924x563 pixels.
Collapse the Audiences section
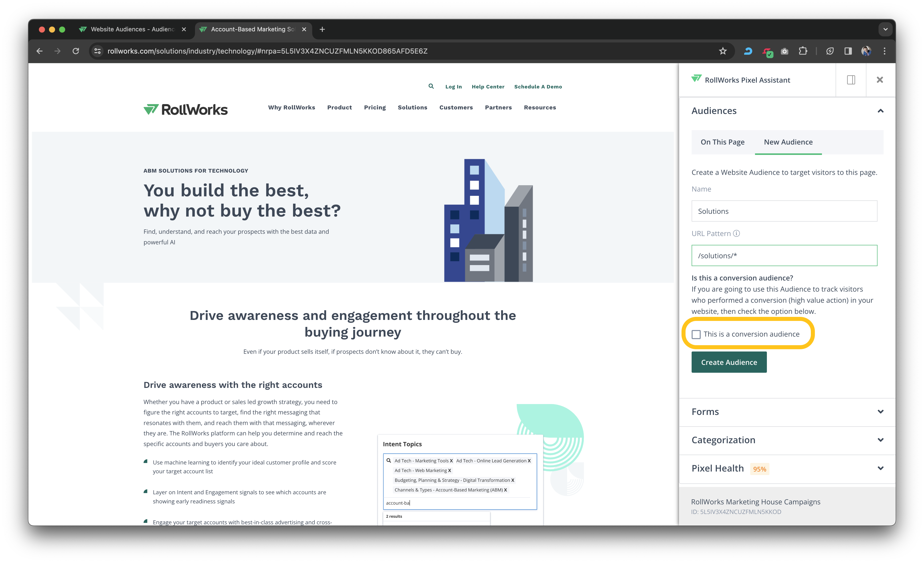(x=881, y=111)
